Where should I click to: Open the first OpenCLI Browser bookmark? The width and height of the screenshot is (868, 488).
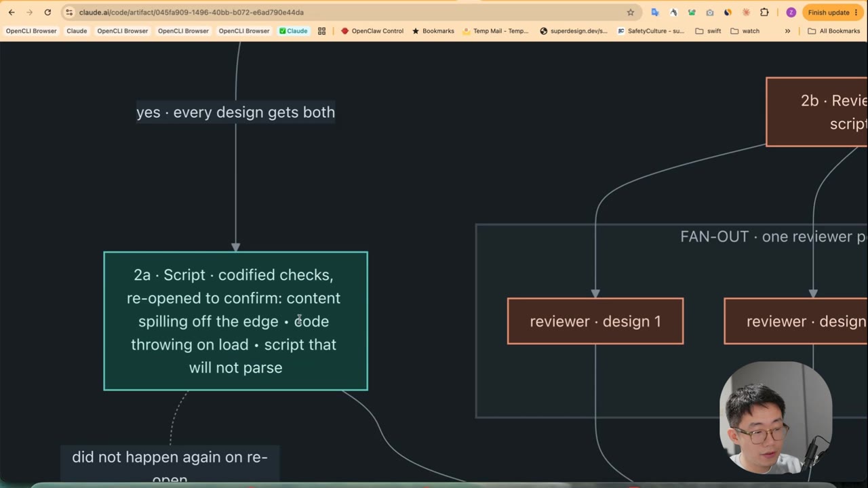tap(31, 30)
